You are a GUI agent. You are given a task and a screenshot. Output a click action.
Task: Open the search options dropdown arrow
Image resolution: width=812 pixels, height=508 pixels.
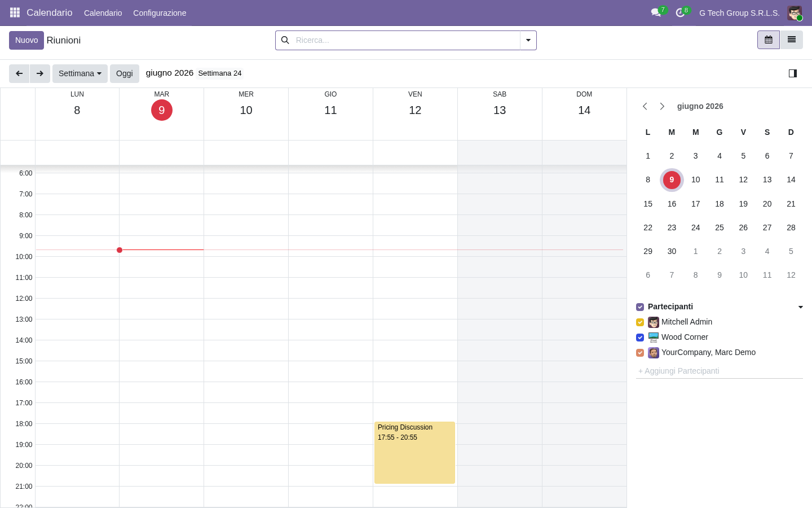pos(528,40)
